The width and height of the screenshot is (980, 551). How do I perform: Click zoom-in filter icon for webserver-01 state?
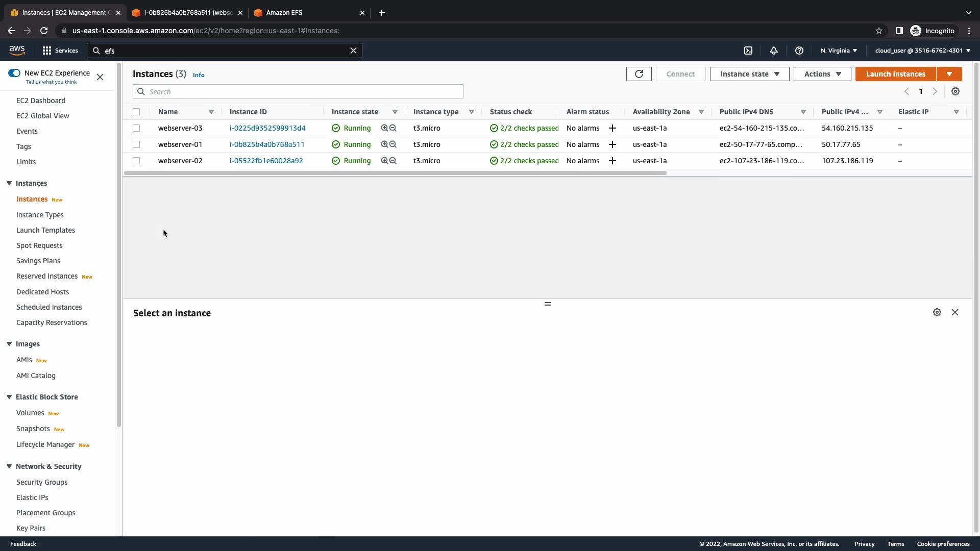pos(384,144)
